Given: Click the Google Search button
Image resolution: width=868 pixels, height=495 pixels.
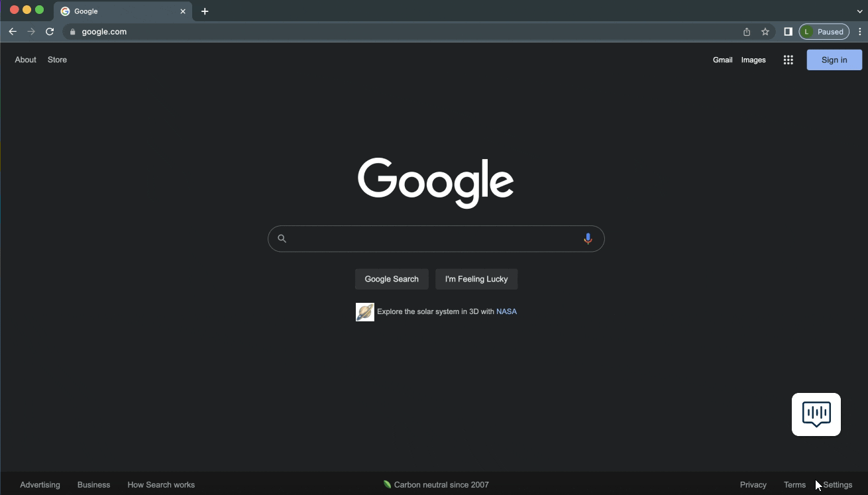Looking at the screenshot, I should pos(392,279).
